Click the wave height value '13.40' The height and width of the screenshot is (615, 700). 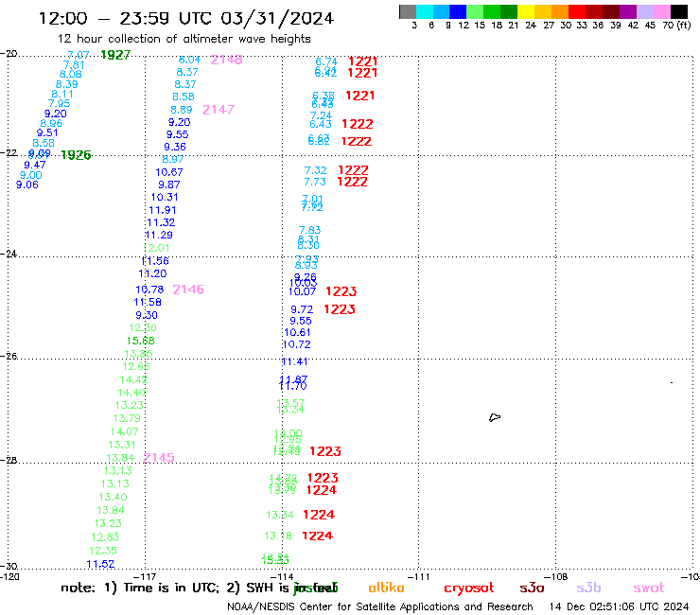coord(113,497)
